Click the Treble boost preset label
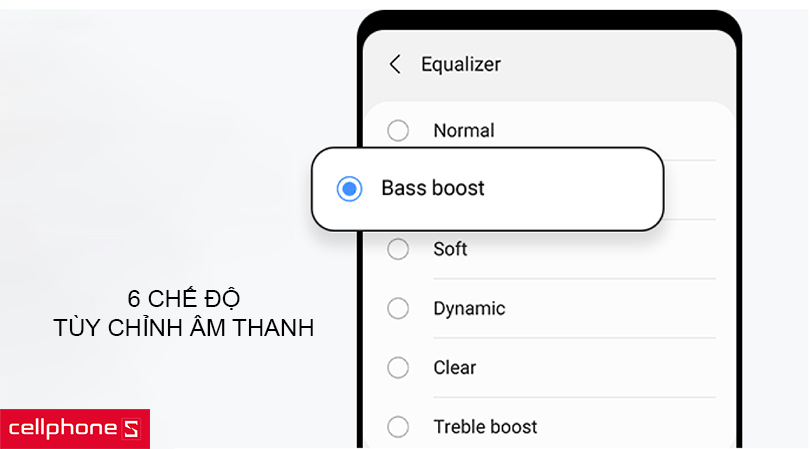 coord(485,427)
